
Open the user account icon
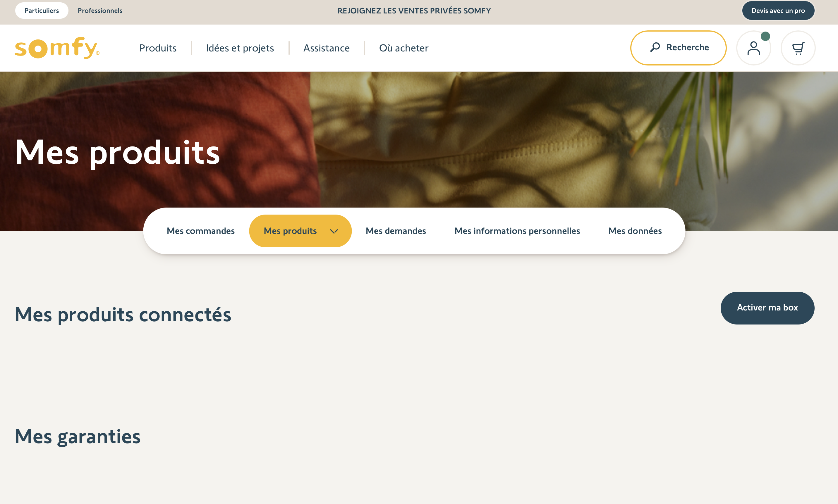753,48
